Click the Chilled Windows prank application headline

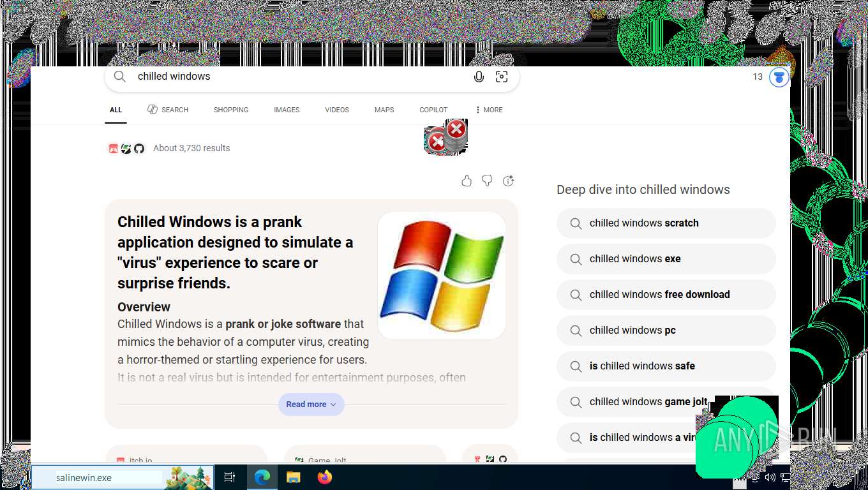[236, 253]
